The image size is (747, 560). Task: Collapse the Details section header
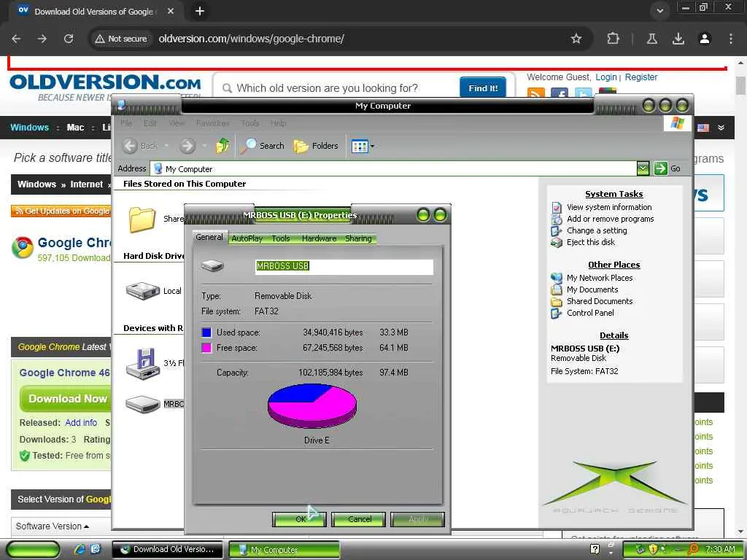coord(614,335)
